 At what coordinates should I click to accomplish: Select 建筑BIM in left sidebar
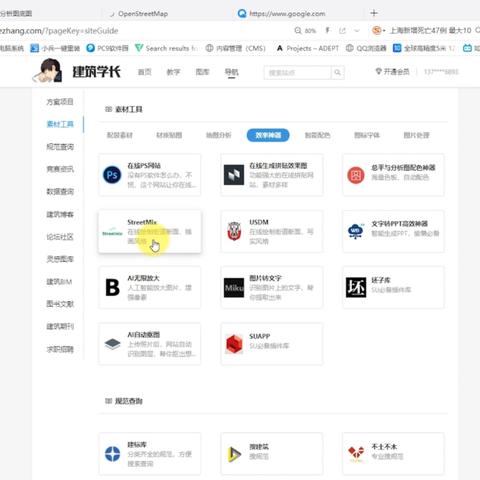click(59, 282)
